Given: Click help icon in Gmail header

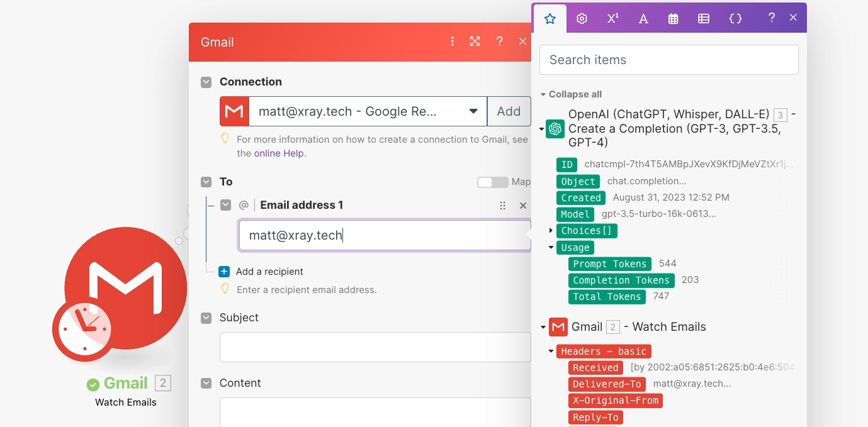Looking at the screenshot, I should [x=499, y=42].
